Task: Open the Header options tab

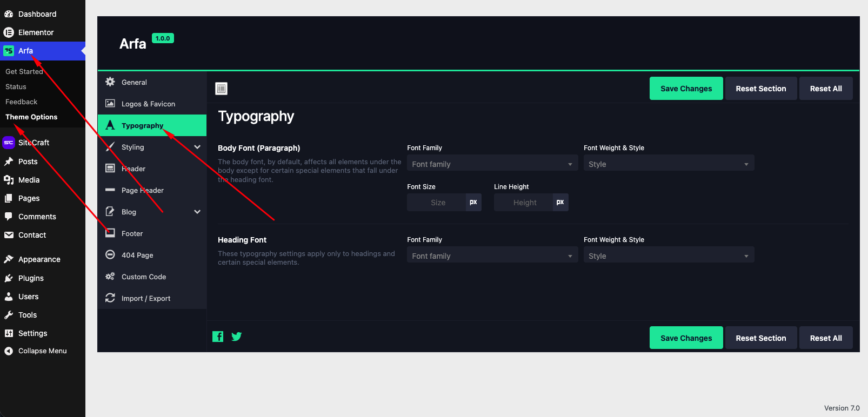Action: click(152, 169)
